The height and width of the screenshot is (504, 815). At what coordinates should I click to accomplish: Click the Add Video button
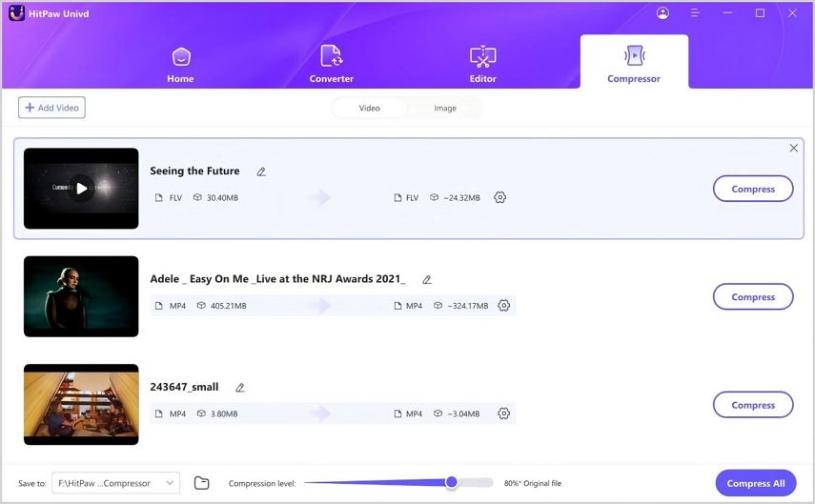51,108
